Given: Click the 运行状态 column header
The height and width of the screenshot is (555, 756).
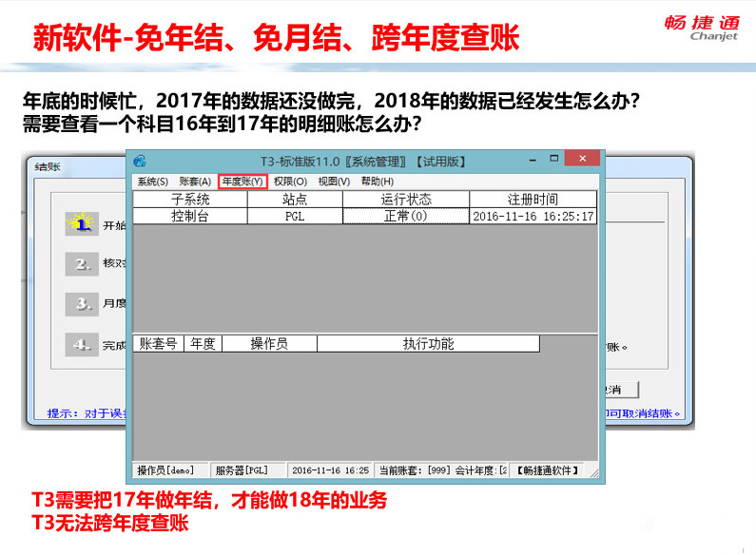Looking at the screenshot, I should pos(406,199).
